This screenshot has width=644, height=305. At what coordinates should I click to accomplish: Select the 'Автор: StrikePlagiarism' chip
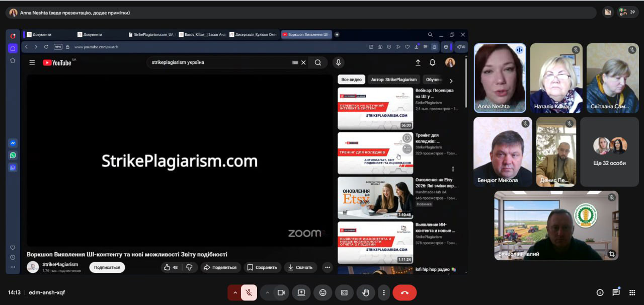394,80
